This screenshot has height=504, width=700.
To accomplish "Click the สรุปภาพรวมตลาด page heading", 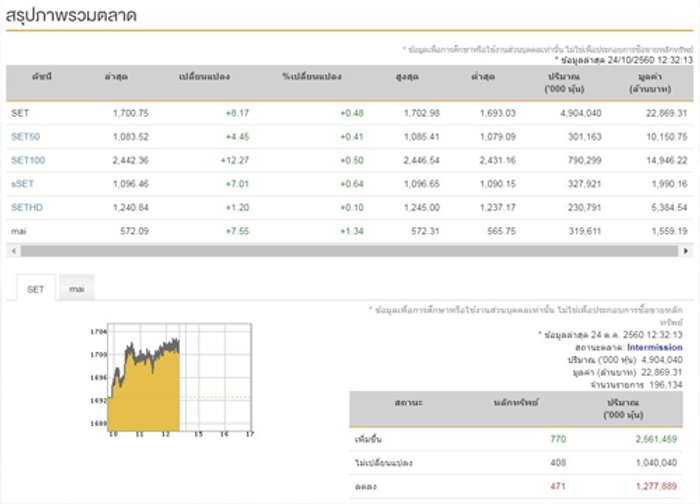I will (71, 15).
